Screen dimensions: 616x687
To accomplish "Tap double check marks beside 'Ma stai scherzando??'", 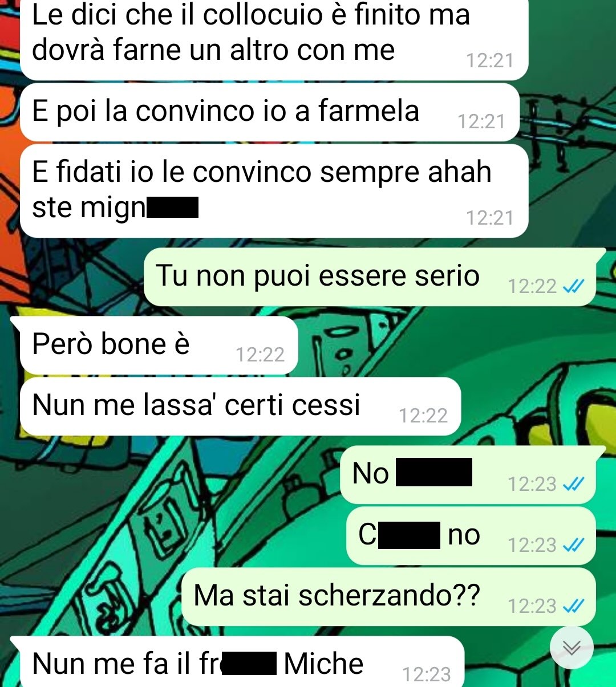I will pyautogui.click(x=573, y=606).
